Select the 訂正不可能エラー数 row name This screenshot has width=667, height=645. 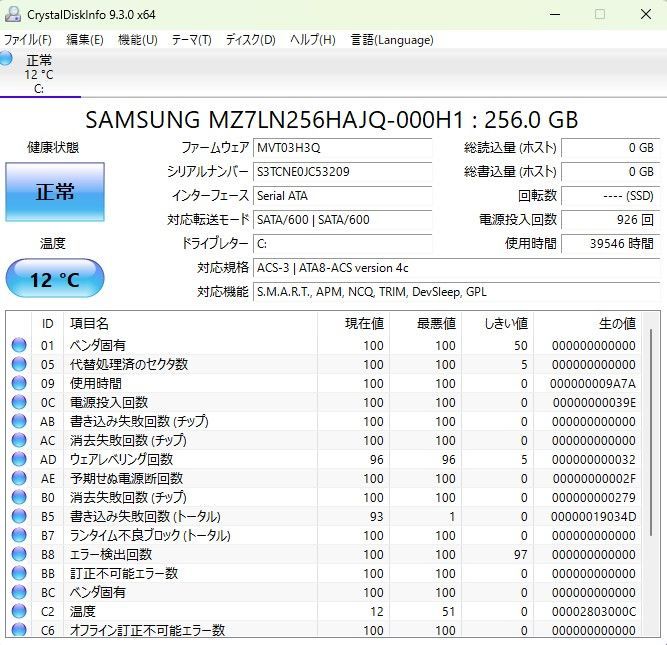pyautogui.click(x=124, y=574)
